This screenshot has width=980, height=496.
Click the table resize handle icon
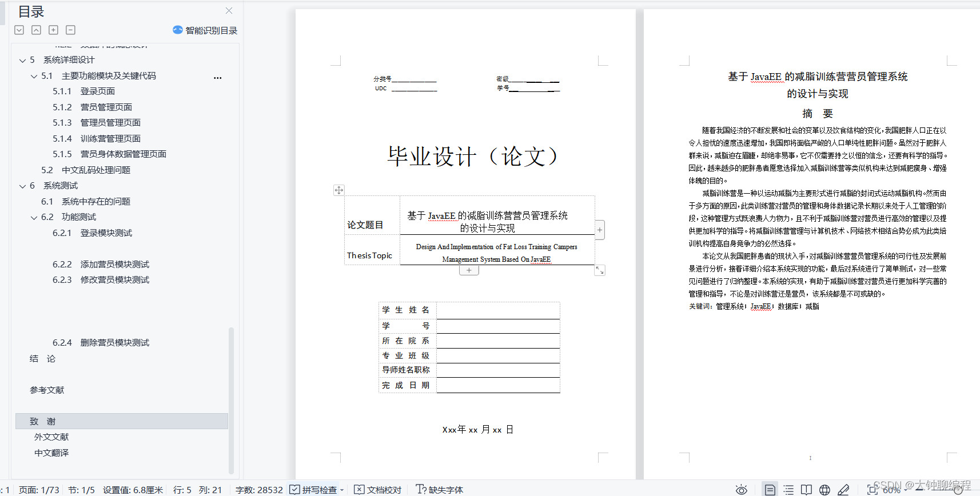coord(600,270)
